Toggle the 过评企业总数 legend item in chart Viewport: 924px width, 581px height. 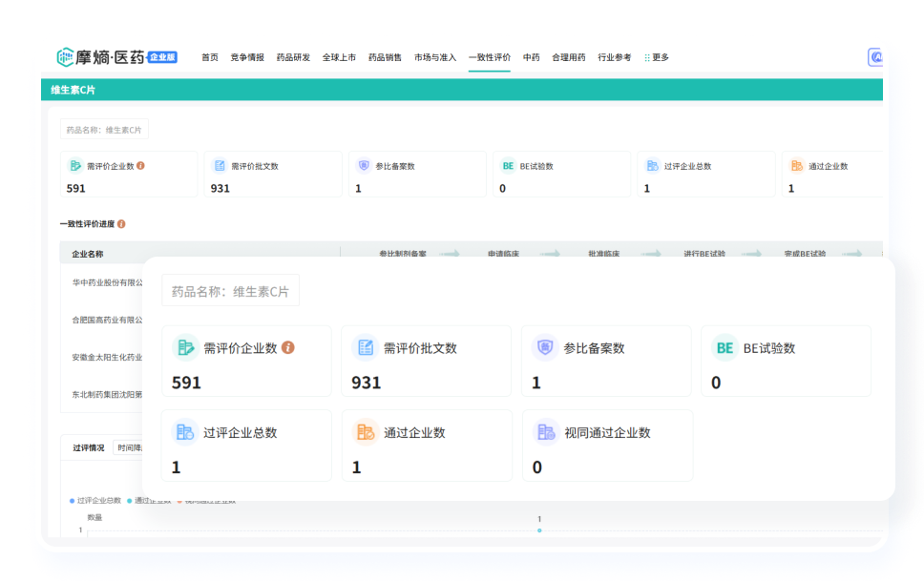95,500
